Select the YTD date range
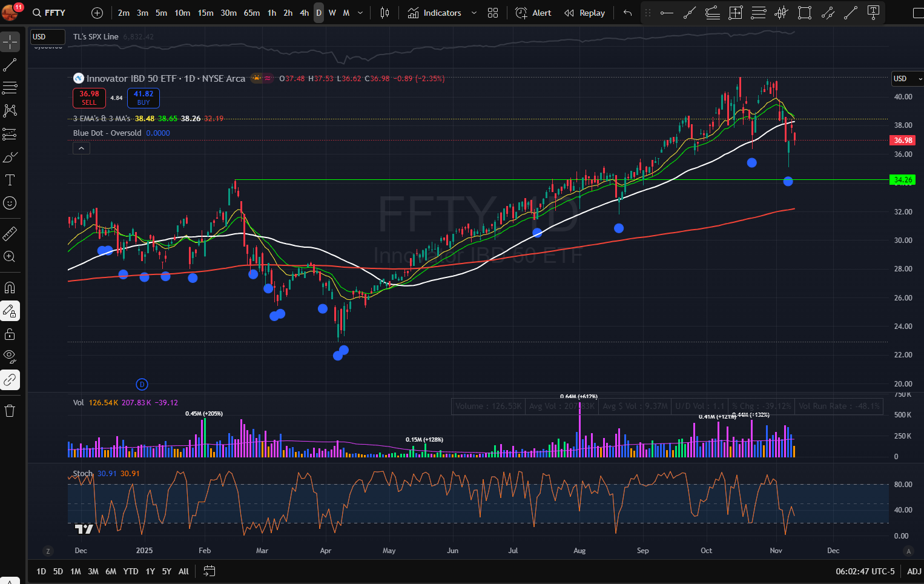This screenshot has height=584, width=924. [131, 571]
